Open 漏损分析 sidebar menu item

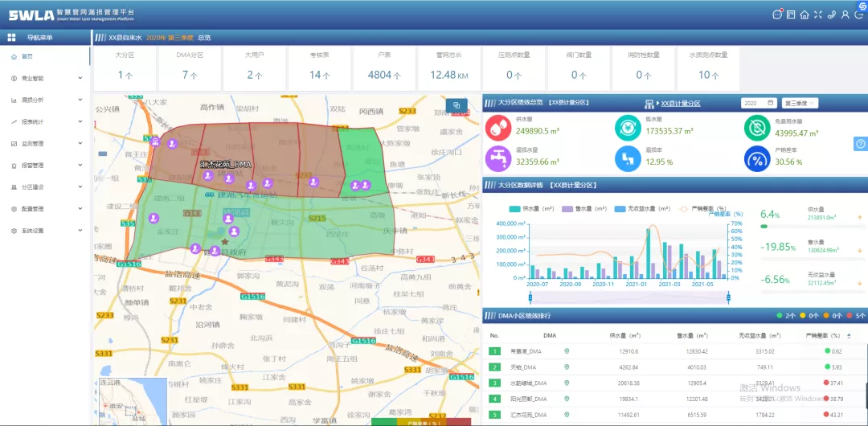point(44,100)
